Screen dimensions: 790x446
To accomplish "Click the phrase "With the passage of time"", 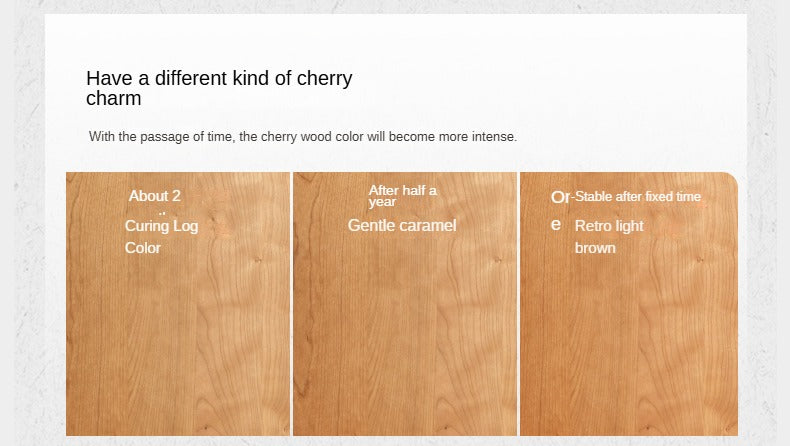I will coord(161,136).
